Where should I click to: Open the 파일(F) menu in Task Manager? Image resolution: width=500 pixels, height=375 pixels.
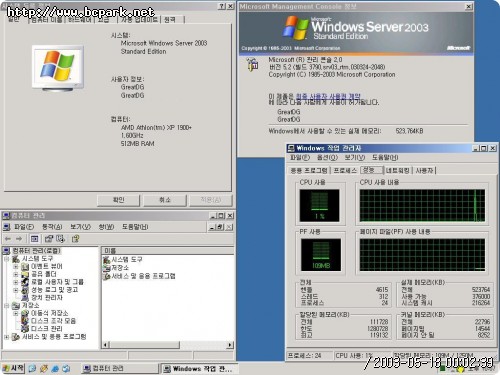click(x=300, y=157)
